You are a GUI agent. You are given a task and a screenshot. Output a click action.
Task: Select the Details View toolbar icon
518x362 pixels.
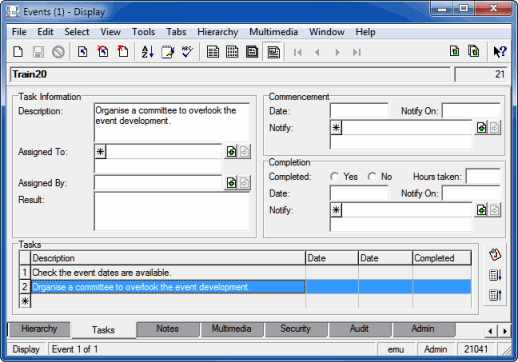(273, 52)
